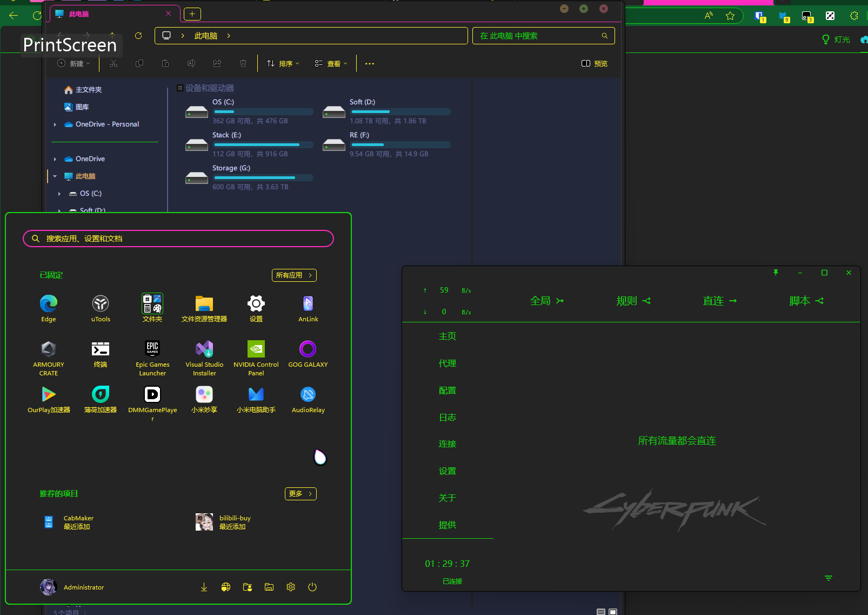This screenshot has width=868, height=615.
Task: Open the recommended bilibili-buy item
Action: [223, 523]
